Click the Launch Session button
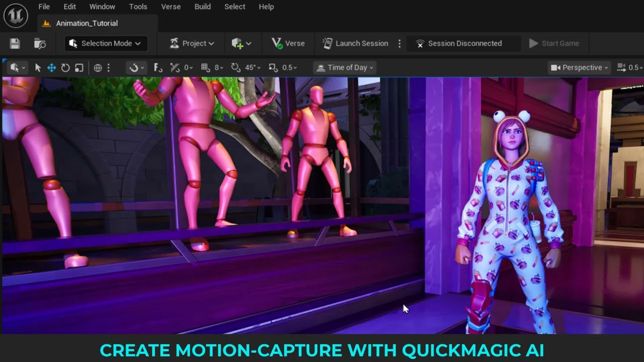Image resolution: width=644 pixels, height=362 pixels. [x=355, y=44]
